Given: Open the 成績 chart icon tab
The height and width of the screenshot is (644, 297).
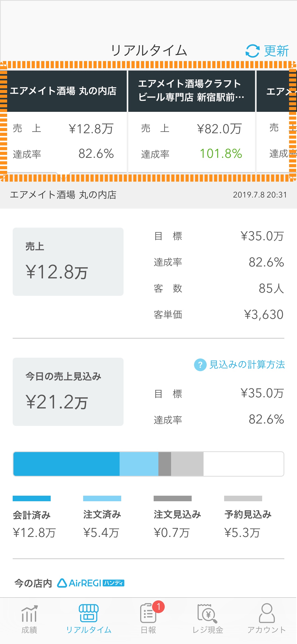Looking at the screenshot, I should [x=29, y=614].
